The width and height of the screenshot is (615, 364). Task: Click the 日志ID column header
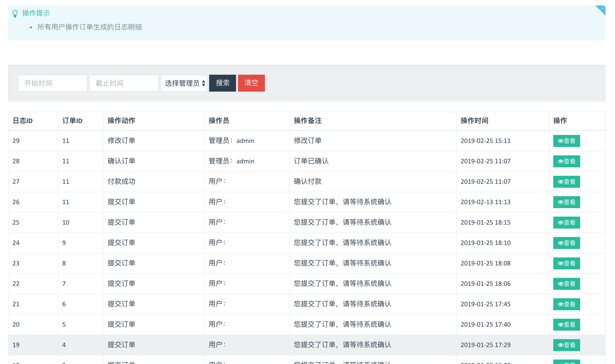23,121
